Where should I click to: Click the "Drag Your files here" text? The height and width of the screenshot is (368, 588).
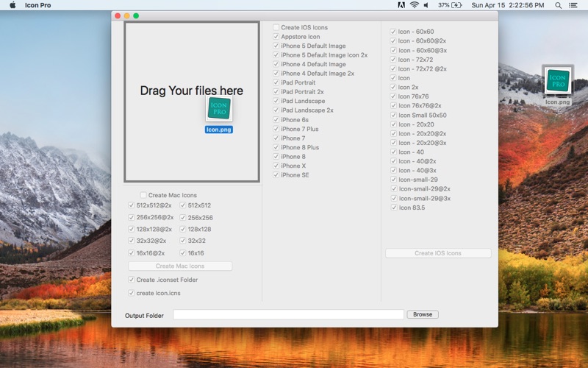tap(192, 91)
